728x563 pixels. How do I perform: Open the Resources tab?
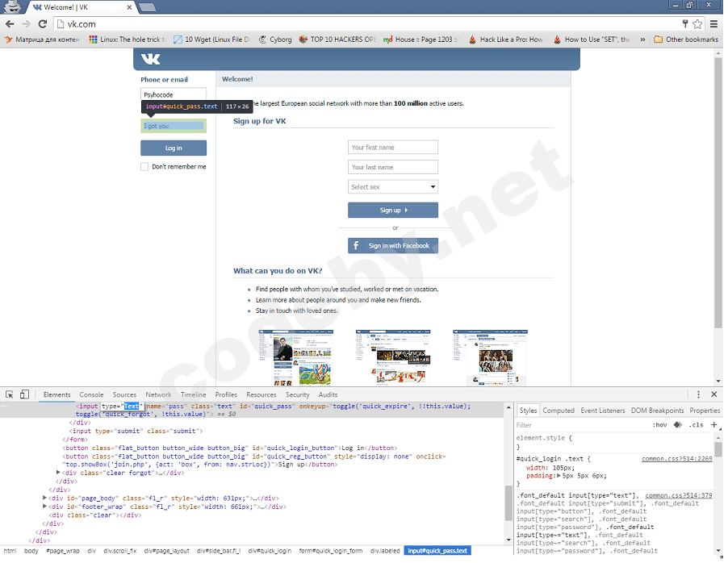[261, 394]
